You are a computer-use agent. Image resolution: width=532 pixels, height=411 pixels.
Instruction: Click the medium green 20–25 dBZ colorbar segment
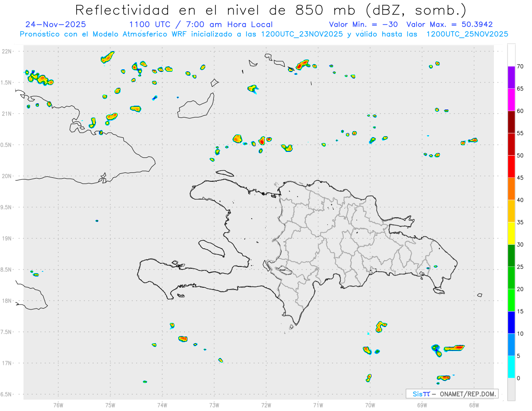point(511,278)
